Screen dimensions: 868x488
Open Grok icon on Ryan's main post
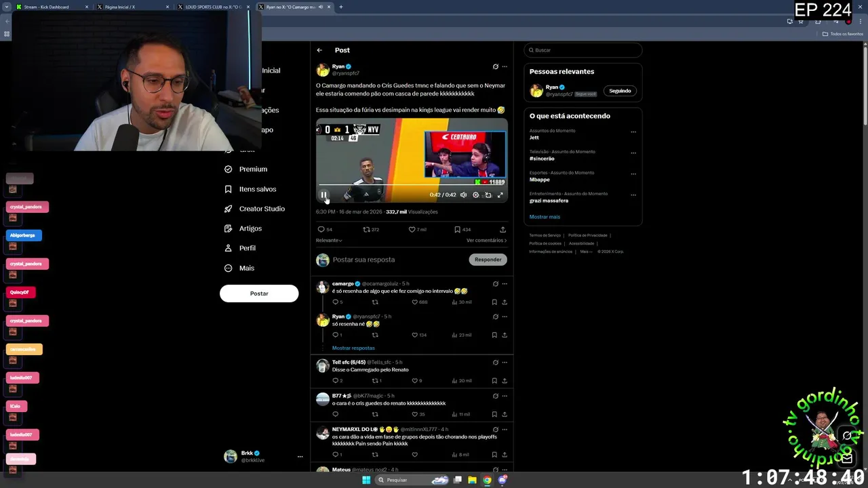point(496,66)
